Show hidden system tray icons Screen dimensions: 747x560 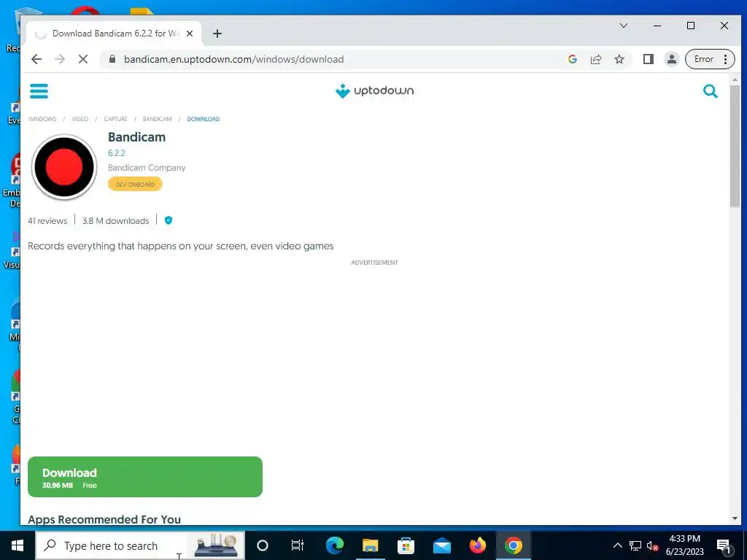click(x=617, y=545)
